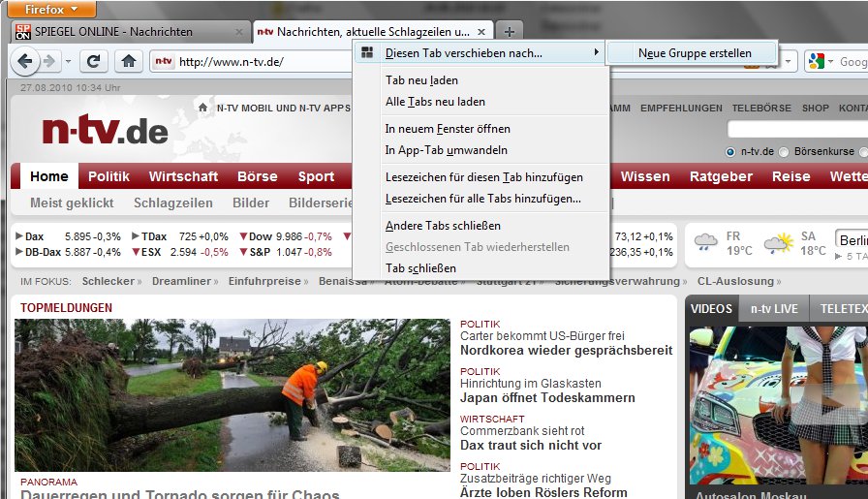Select the n-tv.de search radio button
The image size is (868, 499).
pyautogui.click(x=730, y=152)
